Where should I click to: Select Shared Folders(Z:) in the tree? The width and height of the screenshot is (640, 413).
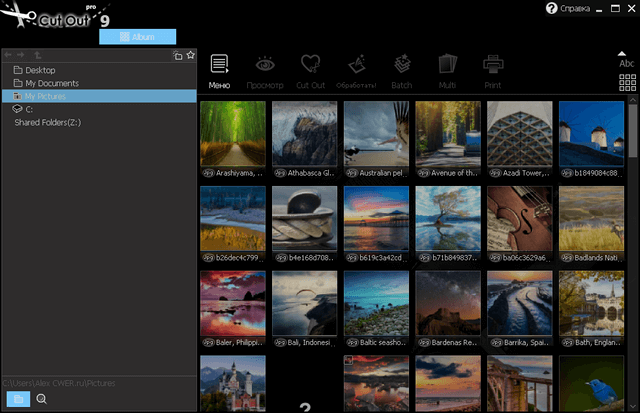(48, 122)
